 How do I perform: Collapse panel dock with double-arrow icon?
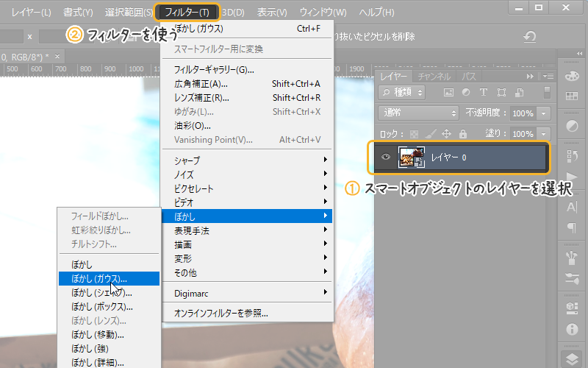tap(580, 54)
